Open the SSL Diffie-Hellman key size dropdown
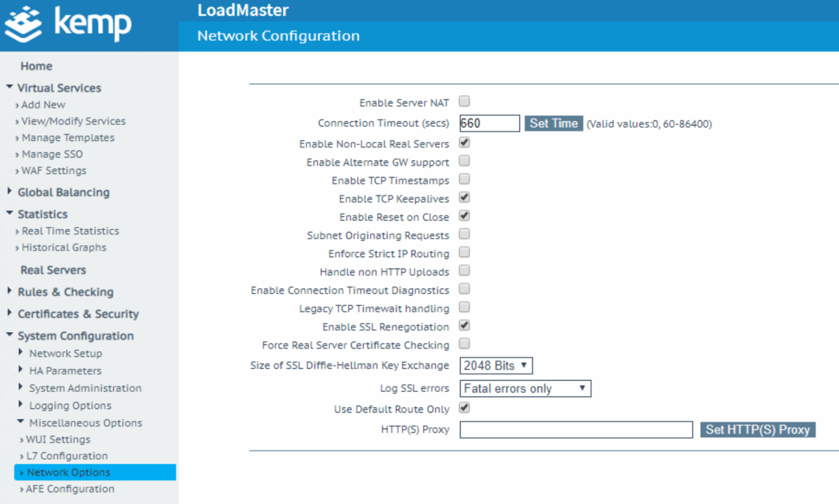The height and width of the screenshot is (504, 839). point(495,365)
